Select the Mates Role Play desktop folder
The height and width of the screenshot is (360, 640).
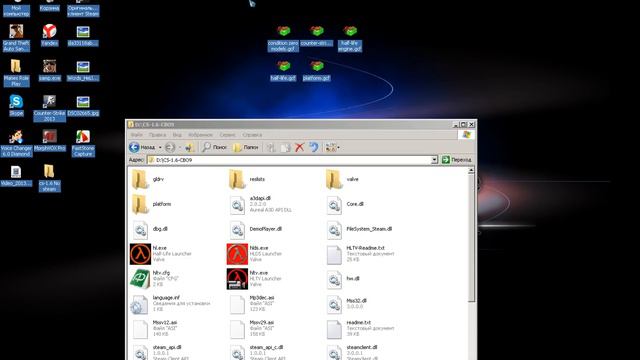tap(16, 73)
